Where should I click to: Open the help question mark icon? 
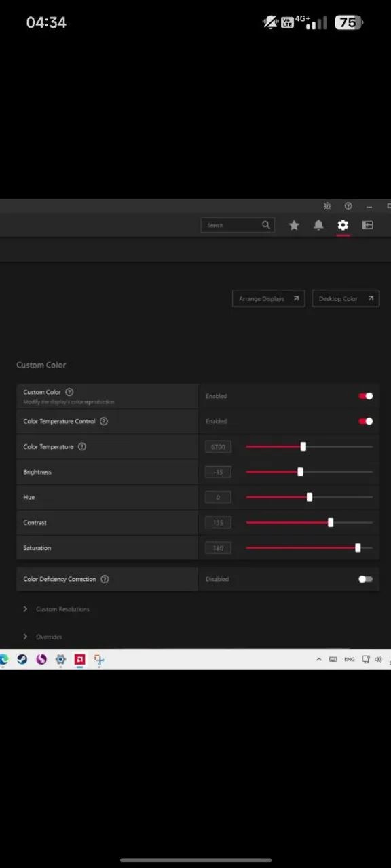348,206
